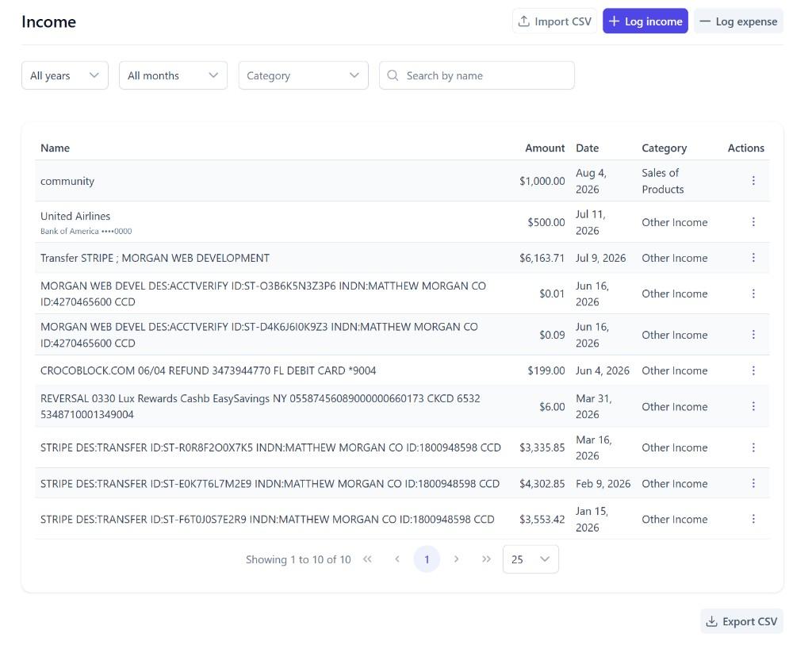Click the Jul 9, 2026 date

point(601,258)
